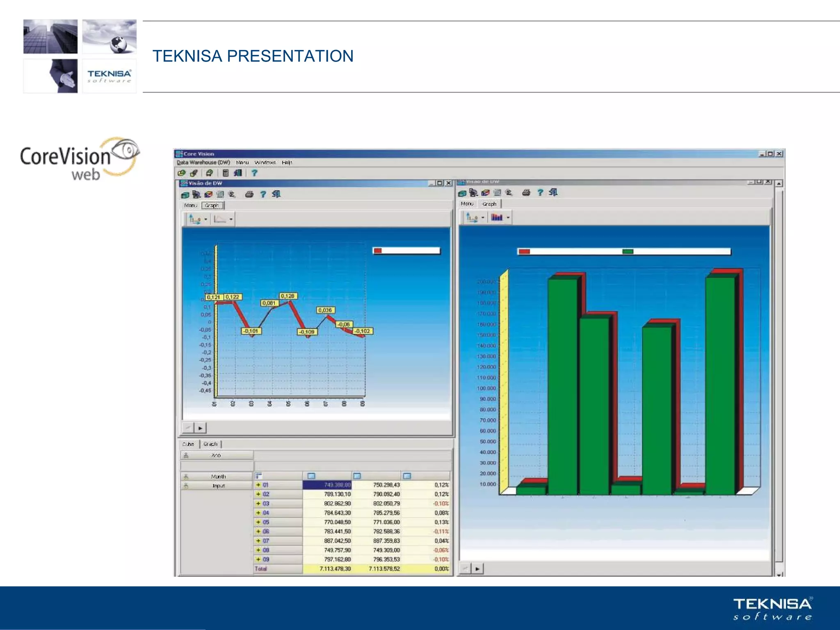Image resolution: width=840 pixels, height=630 pixels.
Task: Click the red legend swatch in the left line graph
Action: [378, 251]
